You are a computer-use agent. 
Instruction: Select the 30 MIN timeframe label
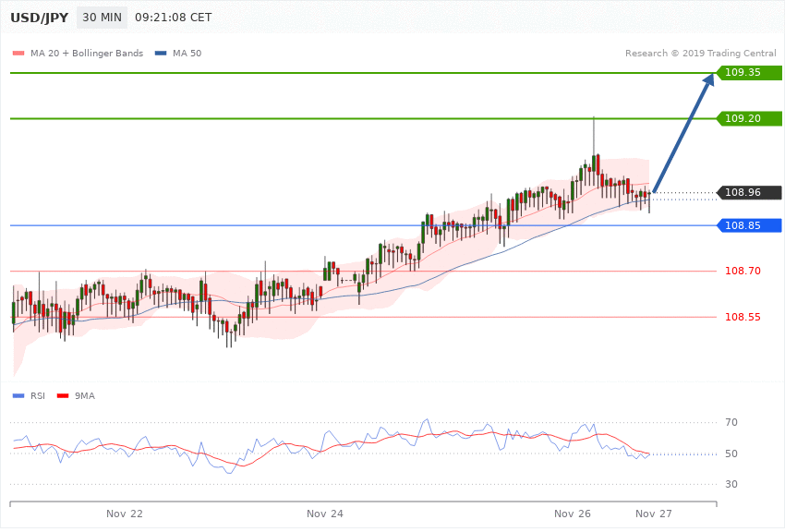coord(103,18)
